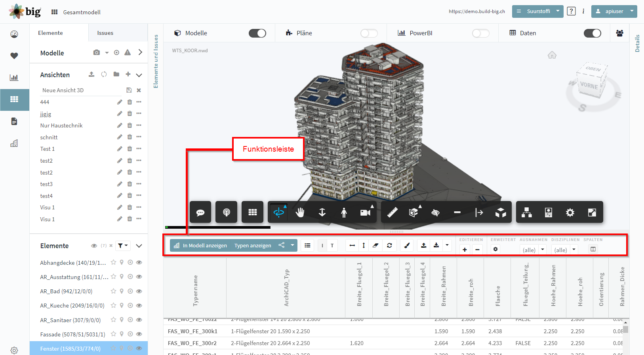Screen dimensions: 644x355
Task: Select the orbit rotate tool
Action: pos(279,213)
